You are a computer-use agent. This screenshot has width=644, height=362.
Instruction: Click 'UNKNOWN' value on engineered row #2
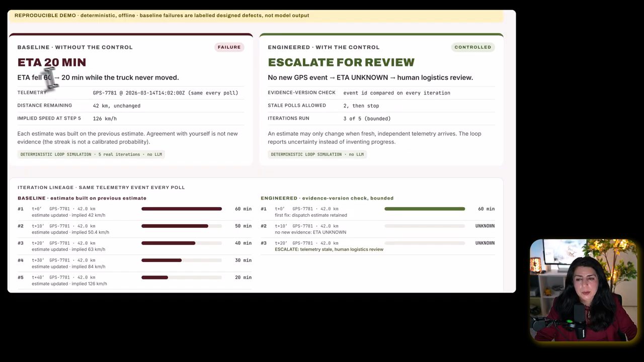[485, 226]
